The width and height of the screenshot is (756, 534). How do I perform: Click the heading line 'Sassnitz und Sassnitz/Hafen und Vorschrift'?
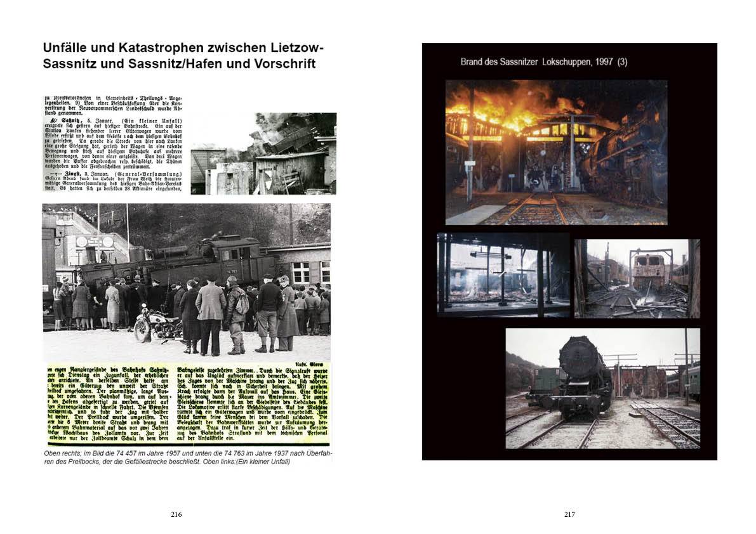click(x=180, y=63)
